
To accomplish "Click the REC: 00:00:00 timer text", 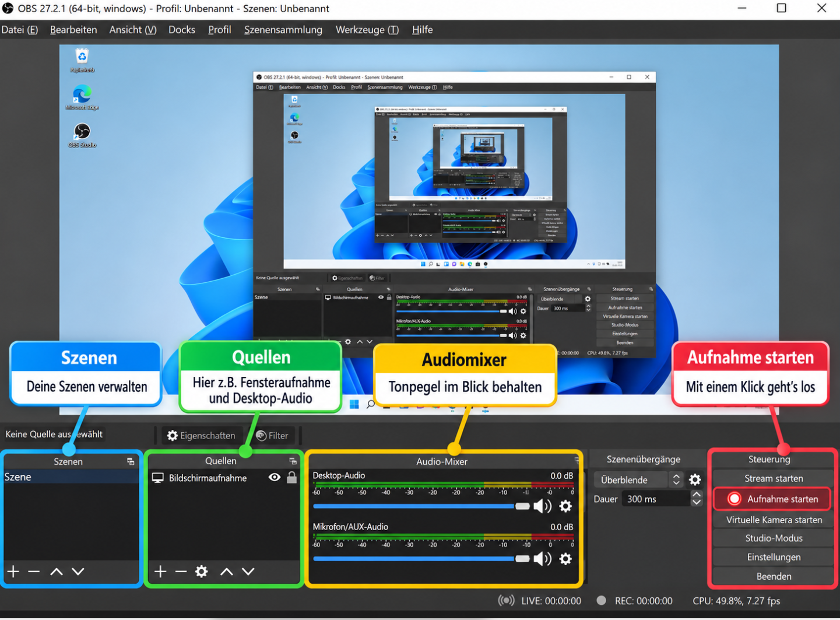I will coord(644,601).
